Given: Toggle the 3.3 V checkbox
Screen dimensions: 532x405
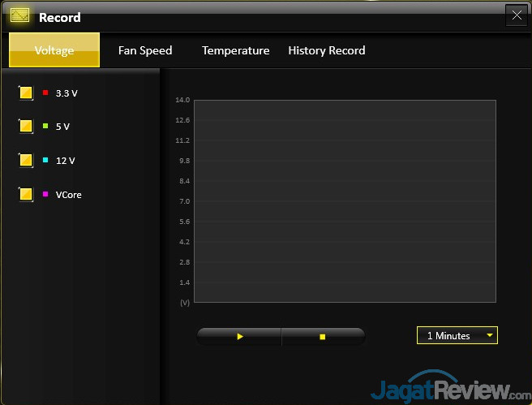Looking at the screenshot, I should [x=26, y=93].
